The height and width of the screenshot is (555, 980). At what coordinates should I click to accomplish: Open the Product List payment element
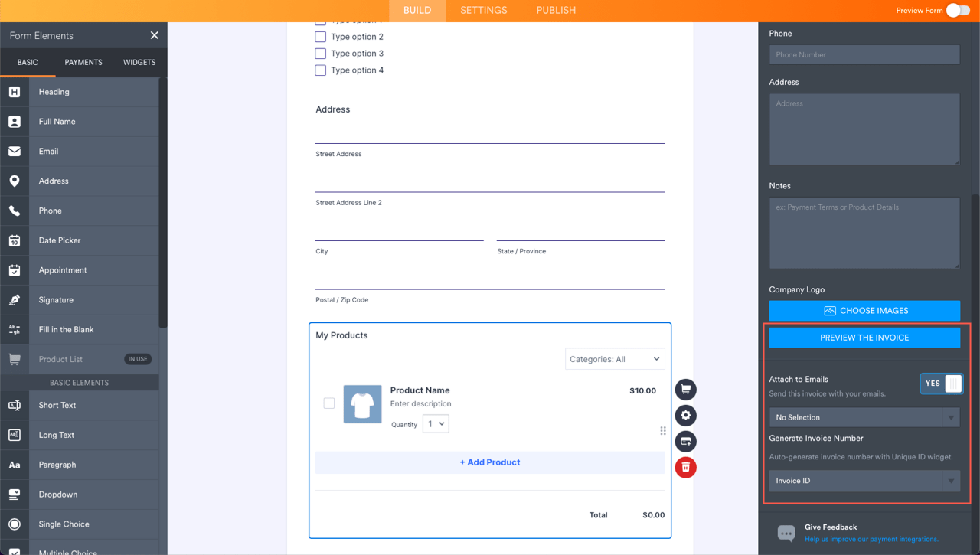(60, 358)
